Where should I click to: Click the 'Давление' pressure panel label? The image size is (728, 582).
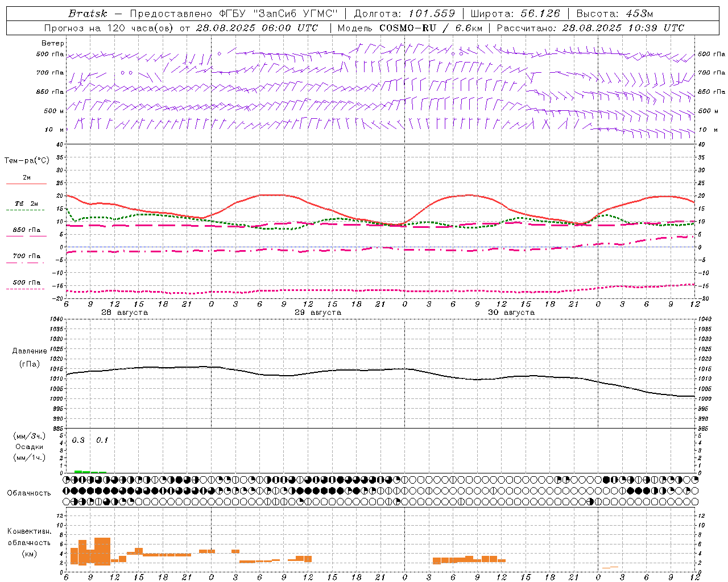point(30,351)
